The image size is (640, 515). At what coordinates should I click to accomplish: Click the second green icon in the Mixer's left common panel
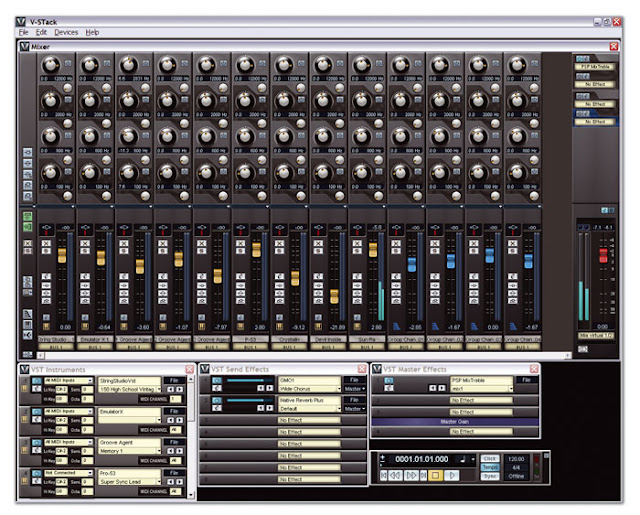coord(27,226)
